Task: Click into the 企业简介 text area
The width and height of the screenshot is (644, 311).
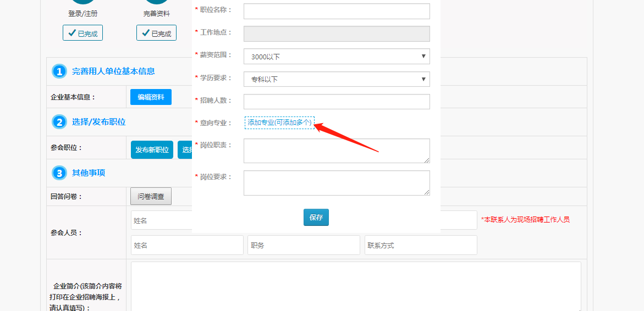Action: click(355, 286)
